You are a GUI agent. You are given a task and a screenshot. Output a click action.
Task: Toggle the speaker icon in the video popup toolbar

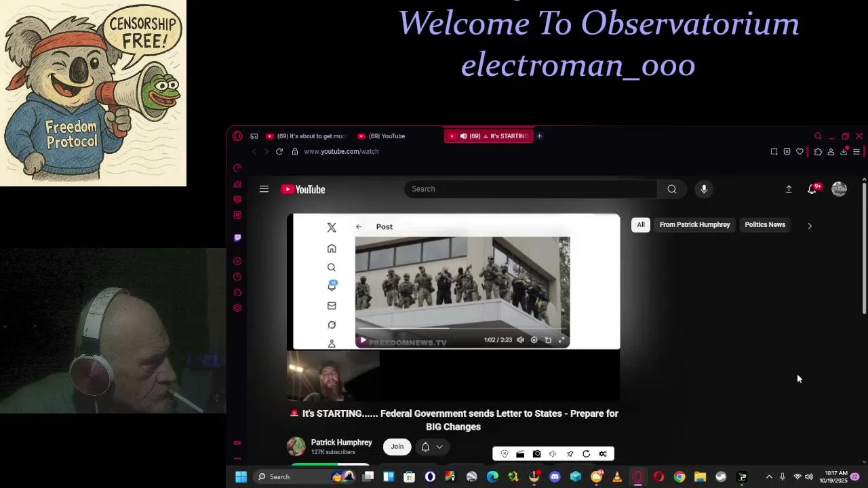553,454
